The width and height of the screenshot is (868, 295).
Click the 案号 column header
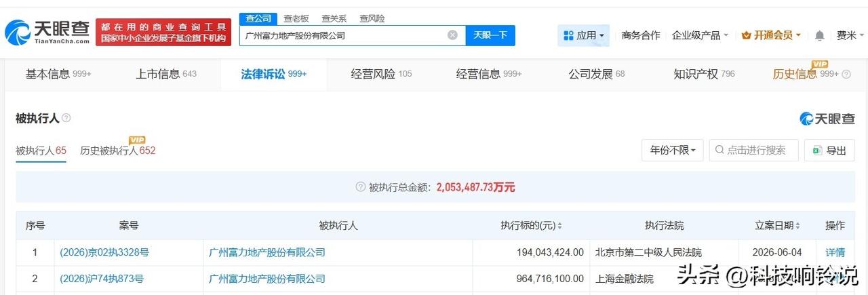pos(129,226)
